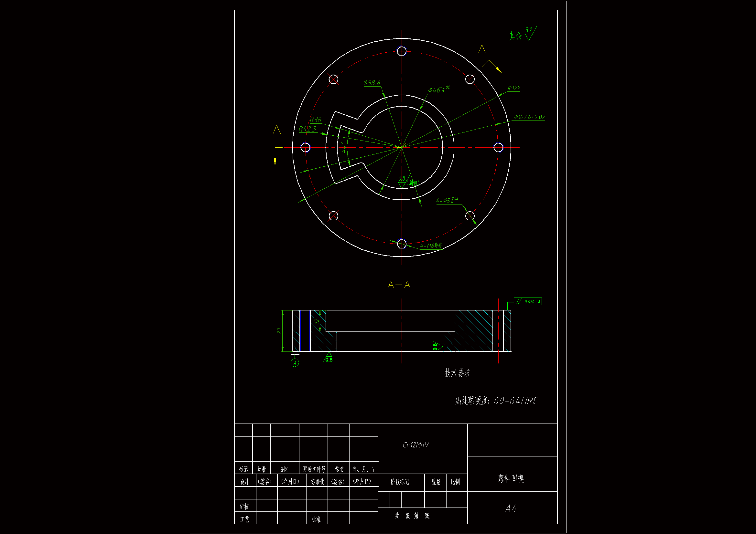Click the Ø107.6±0.02 bolt circle dimension
The width and height of the screenshot is (756, 534).
529,117
